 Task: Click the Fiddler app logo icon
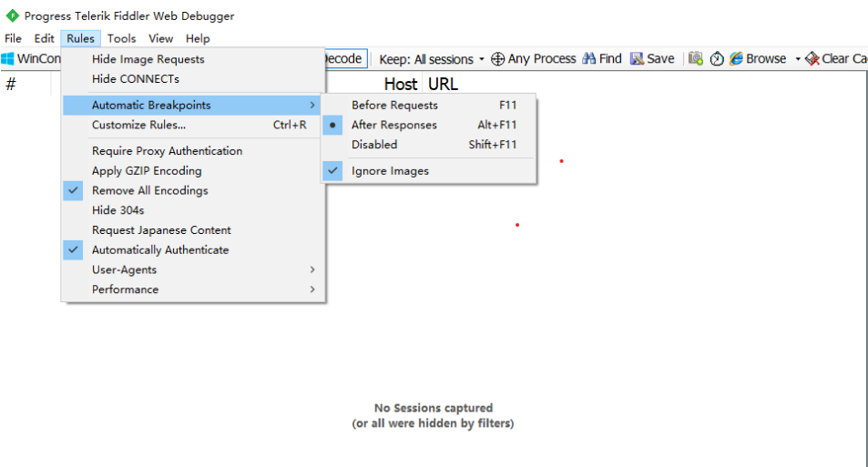click(12, 16)
